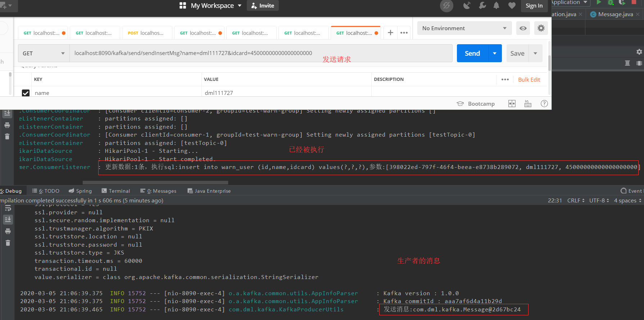Screen dimensions: 644x320
Task: Close the Message.java editor tab
Action: pos(638,14)
